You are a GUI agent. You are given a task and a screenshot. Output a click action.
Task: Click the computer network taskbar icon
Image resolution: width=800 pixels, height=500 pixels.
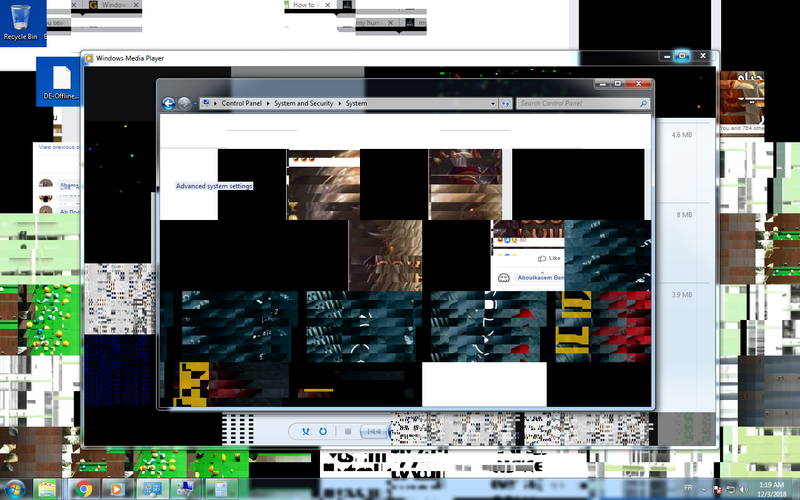click(x=185, y=489)
